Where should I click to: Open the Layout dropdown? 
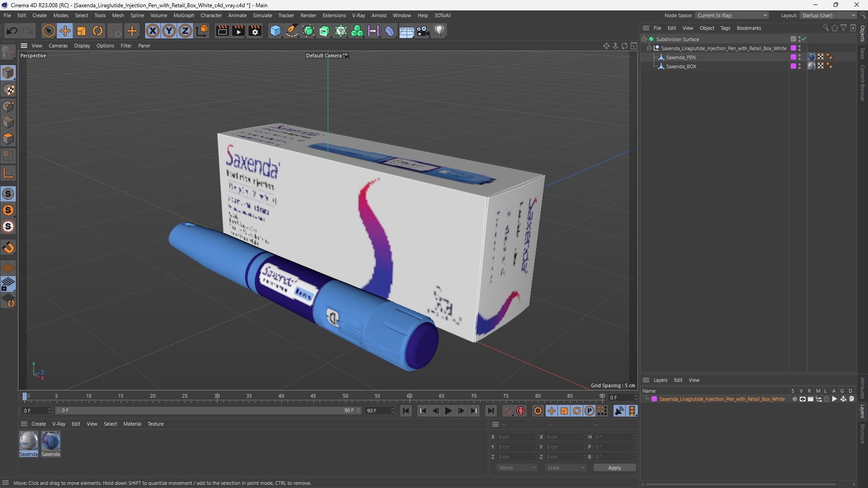pyautogui.click(x=829, y=15)
